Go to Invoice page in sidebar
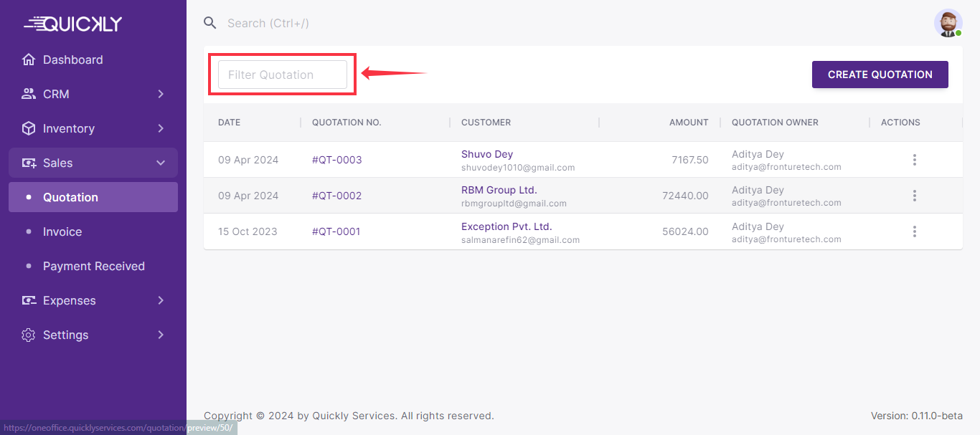980x435 pixels. 62,231
